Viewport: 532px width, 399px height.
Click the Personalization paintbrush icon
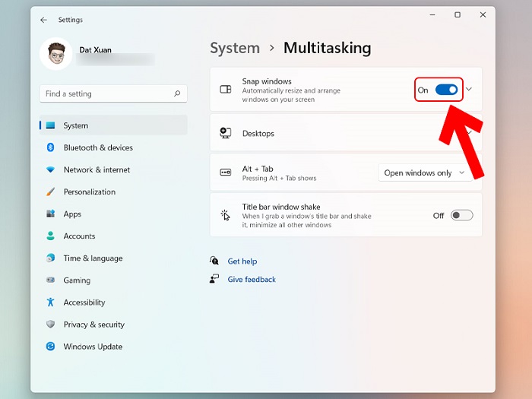tap(50, 192)
